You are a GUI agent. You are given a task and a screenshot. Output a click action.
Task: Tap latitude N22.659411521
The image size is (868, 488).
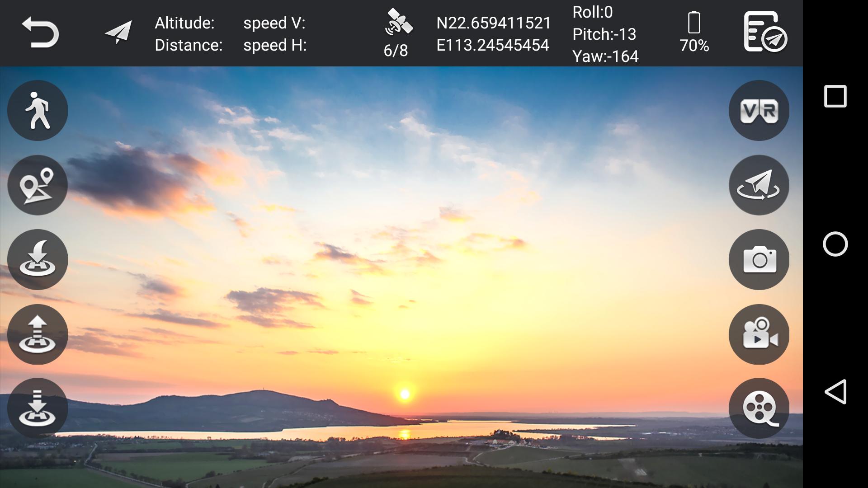[494, 23]
